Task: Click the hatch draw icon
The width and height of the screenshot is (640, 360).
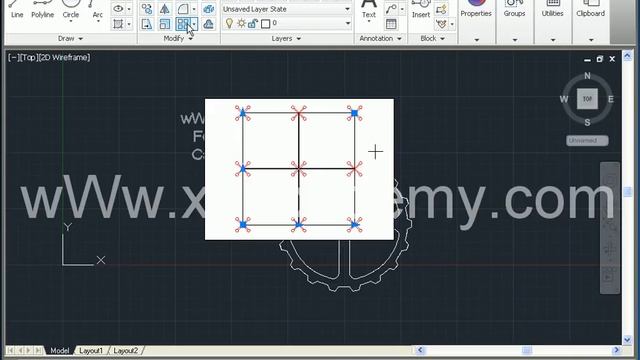Action: point(118,24)
